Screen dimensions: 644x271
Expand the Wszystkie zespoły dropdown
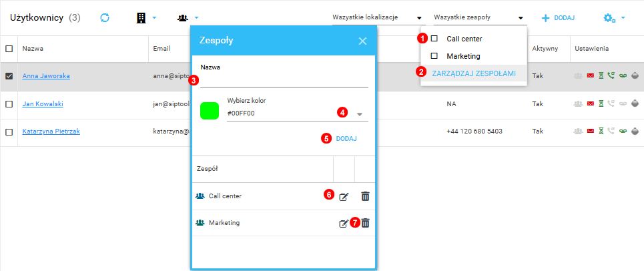(x=478, y=18)
